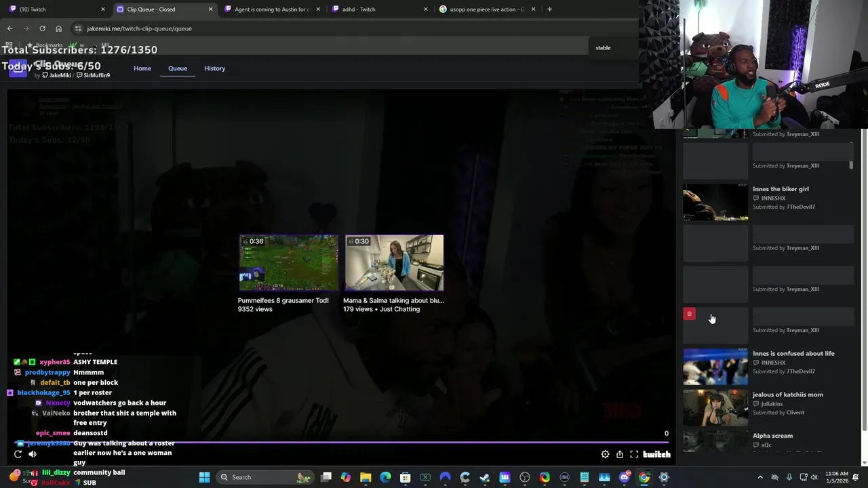The height and width of the screenshot is (488, 868).
Task: Click 'Submitted by Clivent' text
Action: (778, 412)
